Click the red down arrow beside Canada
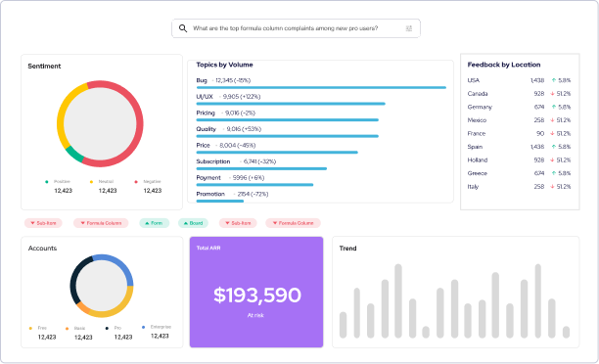 pyautogui.click(x=552, y=94)
